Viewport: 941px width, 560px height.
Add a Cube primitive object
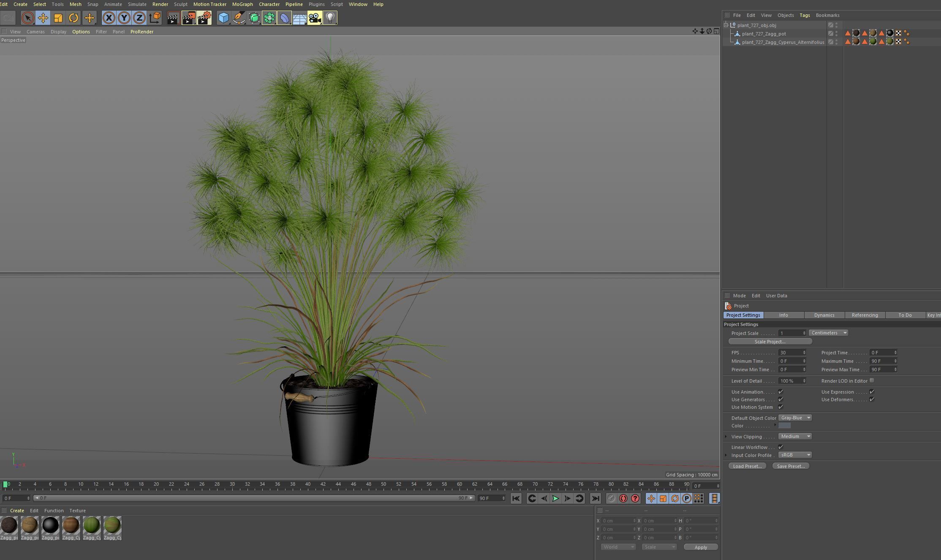(x=223, y=18)
